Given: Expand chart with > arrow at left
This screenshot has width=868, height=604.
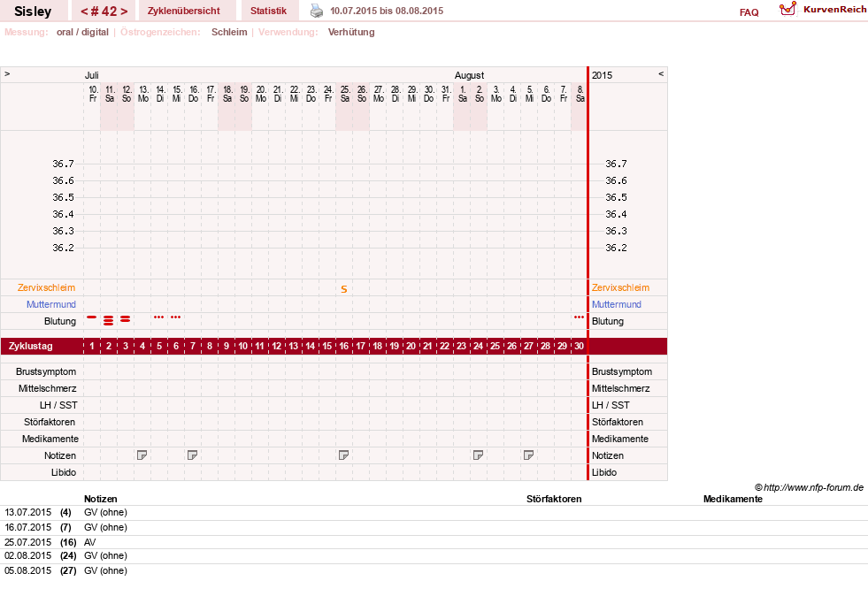Looking at the screenshot, I should point(7,73).
